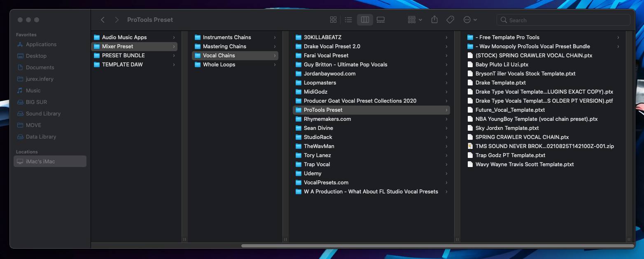Viewport: 644px width, 259px height.
Task: Open MOVE in the sidebar
Action: tap(50, 125)
